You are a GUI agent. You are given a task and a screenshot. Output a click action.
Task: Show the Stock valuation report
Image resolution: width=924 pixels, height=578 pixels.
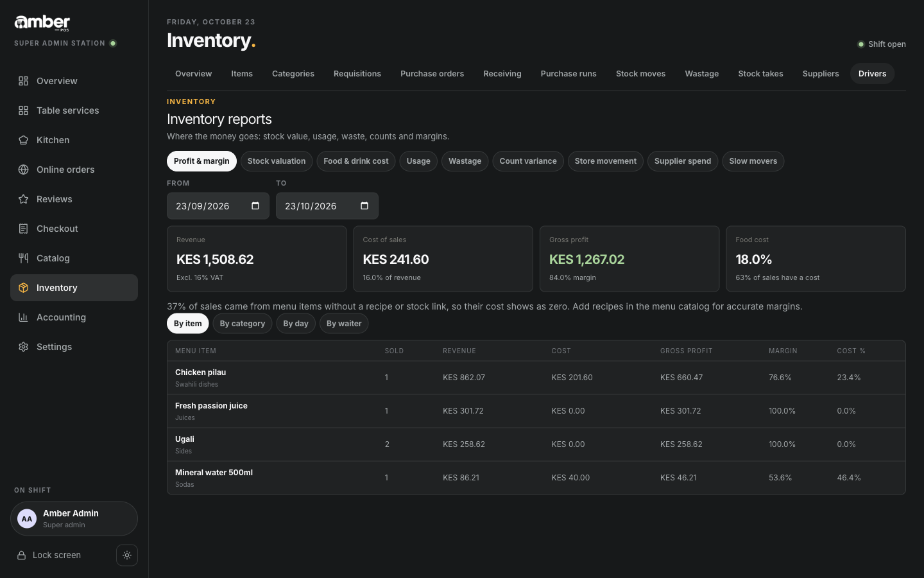277,161
